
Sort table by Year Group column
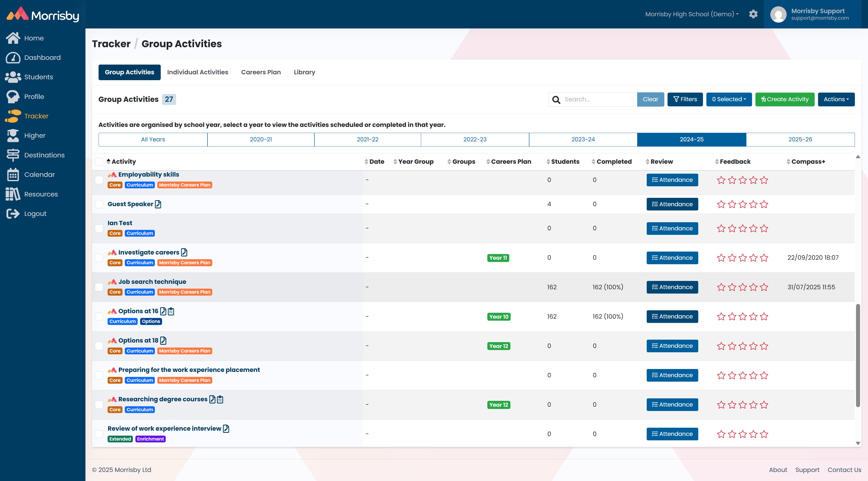[413, 161]
